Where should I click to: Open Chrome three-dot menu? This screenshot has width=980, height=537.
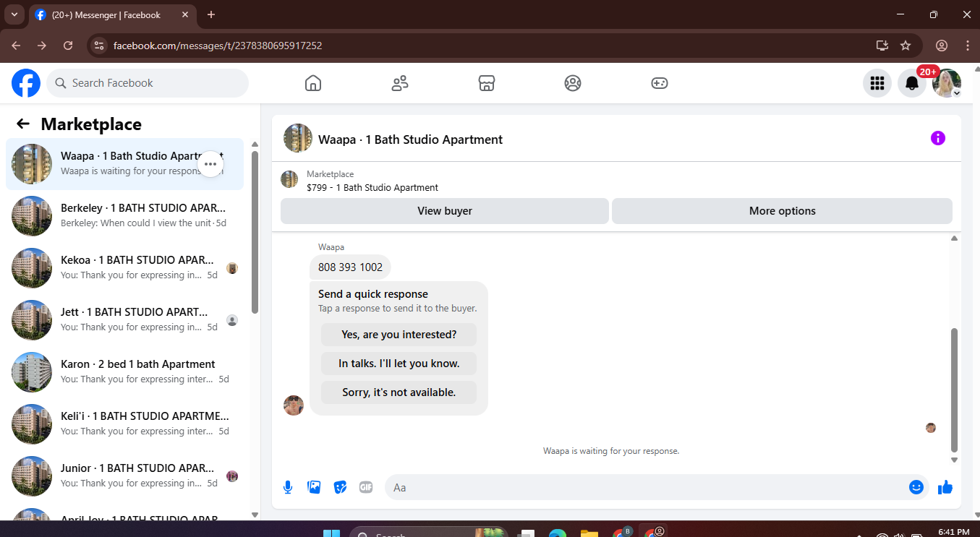968,46
